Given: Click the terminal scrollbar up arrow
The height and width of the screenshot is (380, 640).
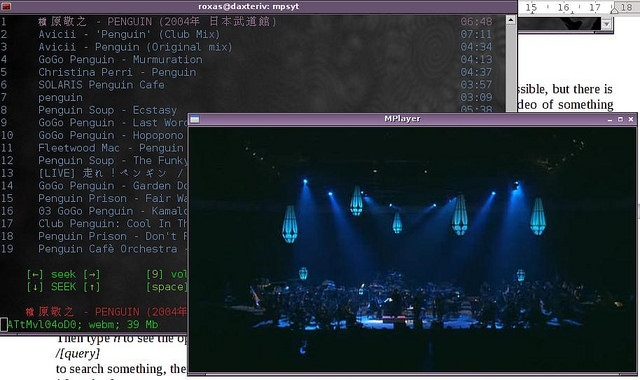Looking at the screenshot, I should tap(511, 20).
